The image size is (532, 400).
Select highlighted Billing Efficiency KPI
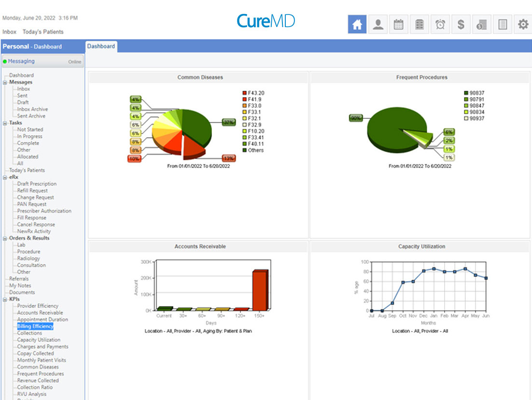click(x=35, y=326)
